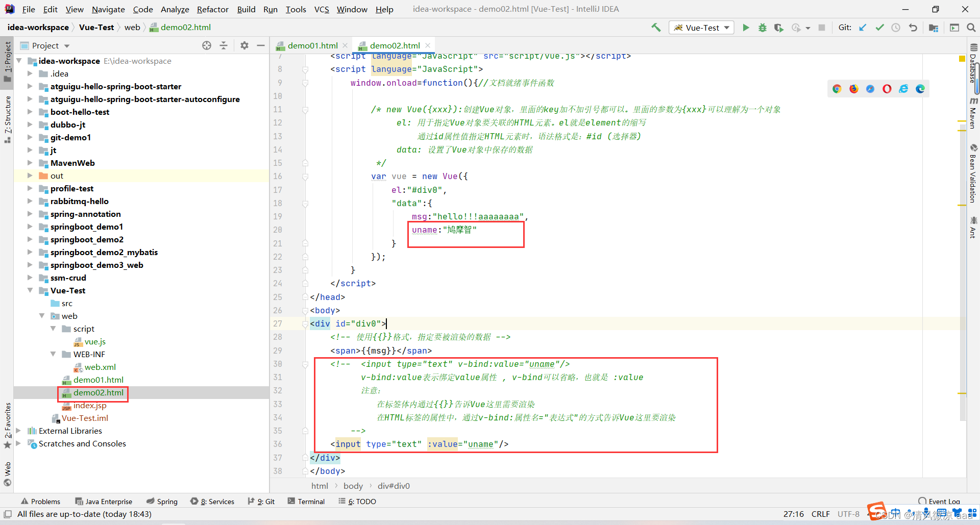Viewport: 980px width, 525px height.
Task: Toggle tool window bars icon in status bar
Action: 8,514
